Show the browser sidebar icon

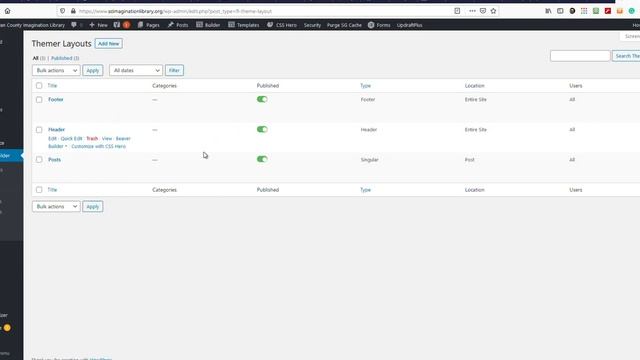click(x=560, y=11)
